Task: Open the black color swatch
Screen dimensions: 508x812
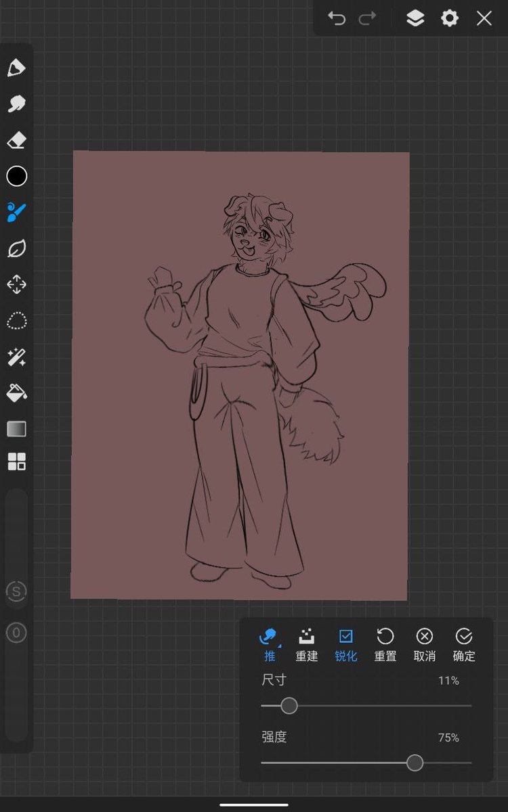Action: (16, 177)
